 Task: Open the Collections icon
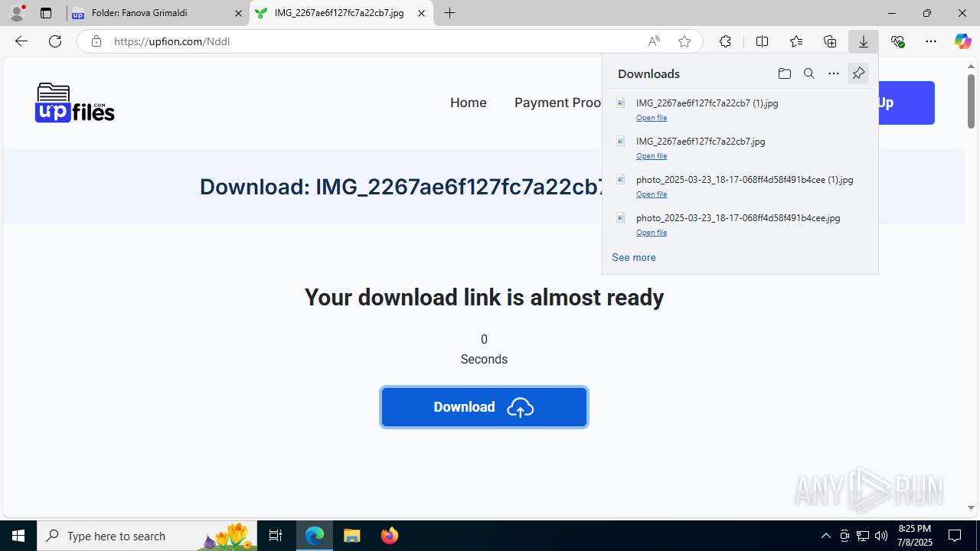click(x=830, y=41)
